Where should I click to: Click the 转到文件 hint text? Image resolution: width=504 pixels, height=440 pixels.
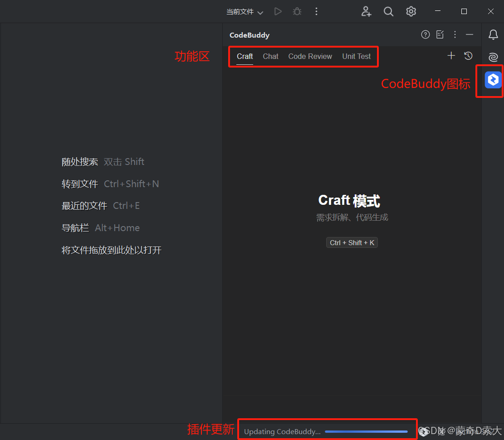click(x=80, y=184)
